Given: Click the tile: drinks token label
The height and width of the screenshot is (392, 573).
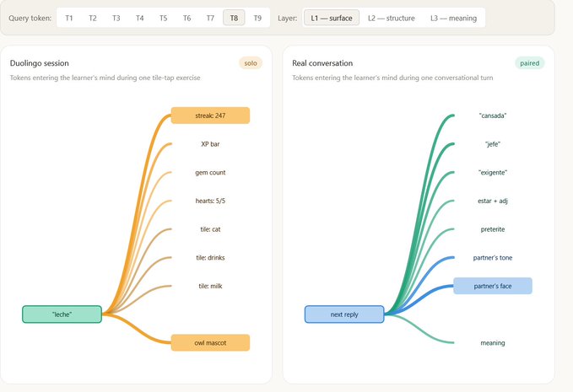Looking at the screenshot, I should 210,258.
